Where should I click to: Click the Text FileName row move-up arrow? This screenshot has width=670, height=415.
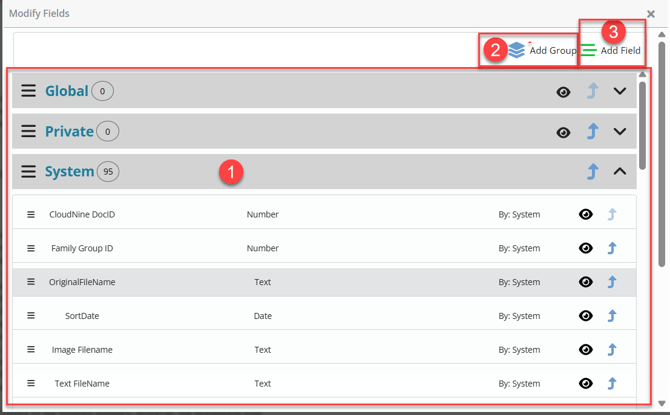[612, 383]
